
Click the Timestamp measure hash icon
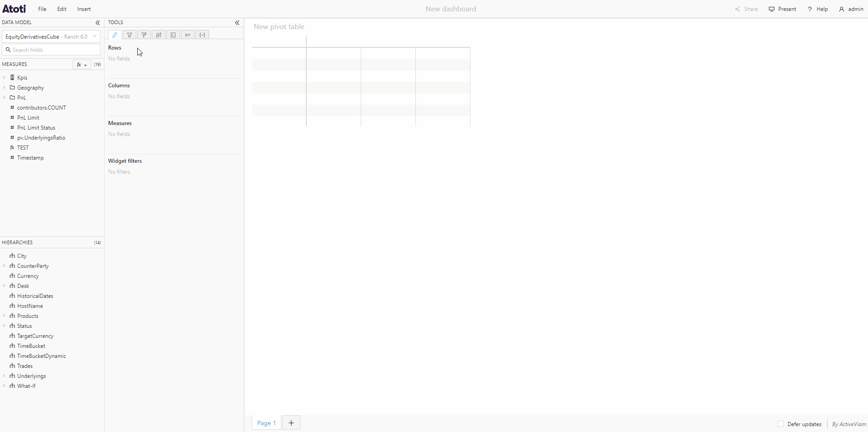coord(12,157)
